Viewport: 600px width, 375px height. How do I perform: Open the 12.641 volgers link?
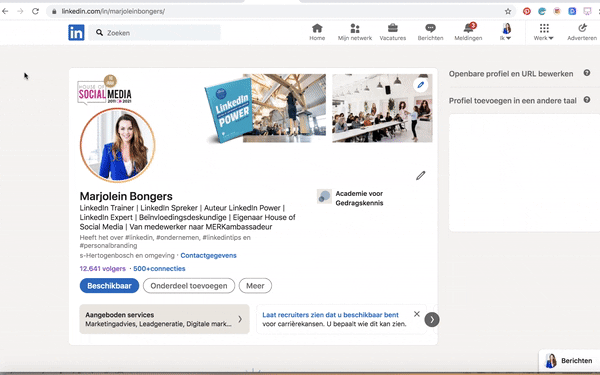pyautogui.click(x=103, y=269)
